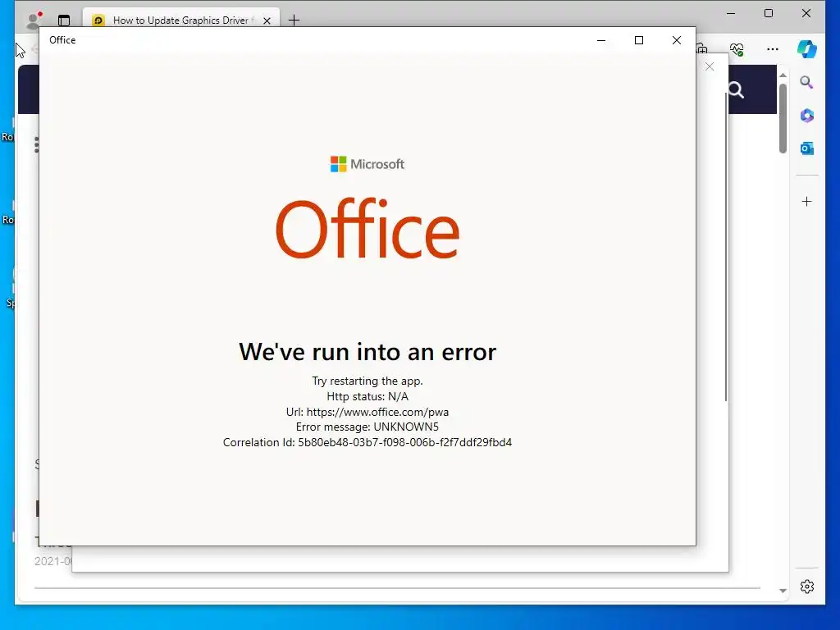Open a new tab in Edge
This screenshot has width=840, height=630.
pos(294,21)
